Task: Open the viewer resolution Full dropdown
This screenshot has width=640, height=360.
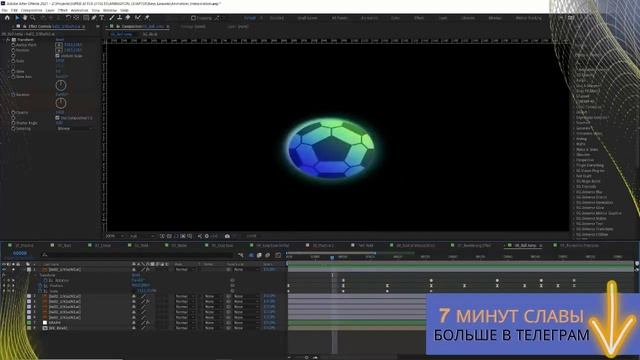Action: click(142, 236)
